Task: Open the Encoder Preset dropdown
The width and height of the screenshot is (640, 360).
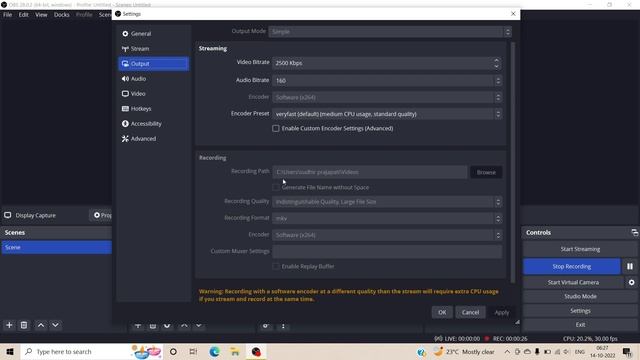Action: 387,114
